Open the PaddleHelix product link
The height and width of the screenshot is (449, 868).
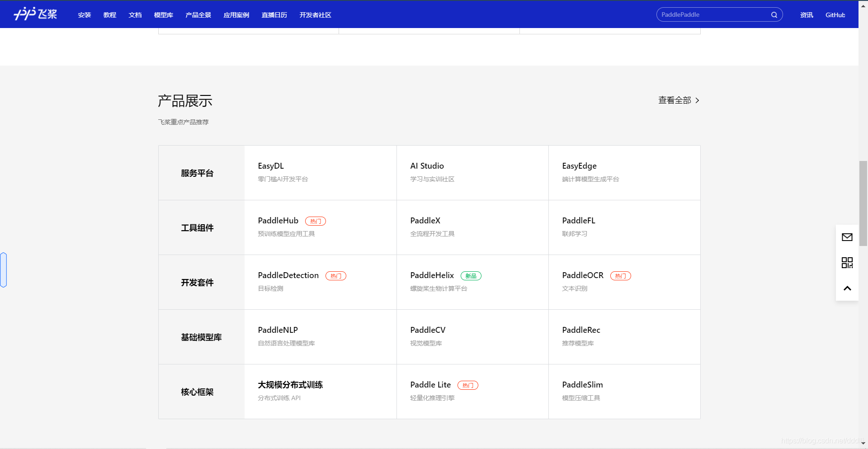pos(432,275)
